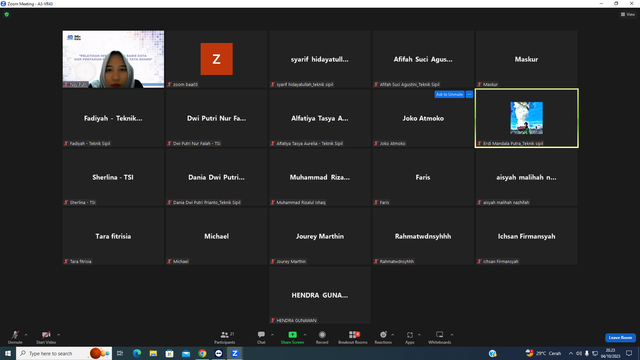This screenshot has height=360, width=640.
Task: Open Google Chrome from taskbar
Action: click(202, 353)
